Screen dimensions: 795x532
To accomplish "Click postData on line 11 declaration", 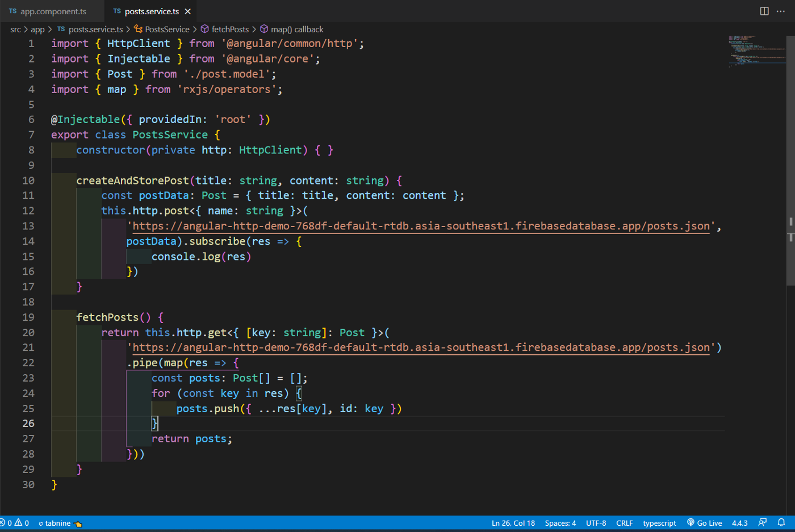I will [x=164, y=195].
